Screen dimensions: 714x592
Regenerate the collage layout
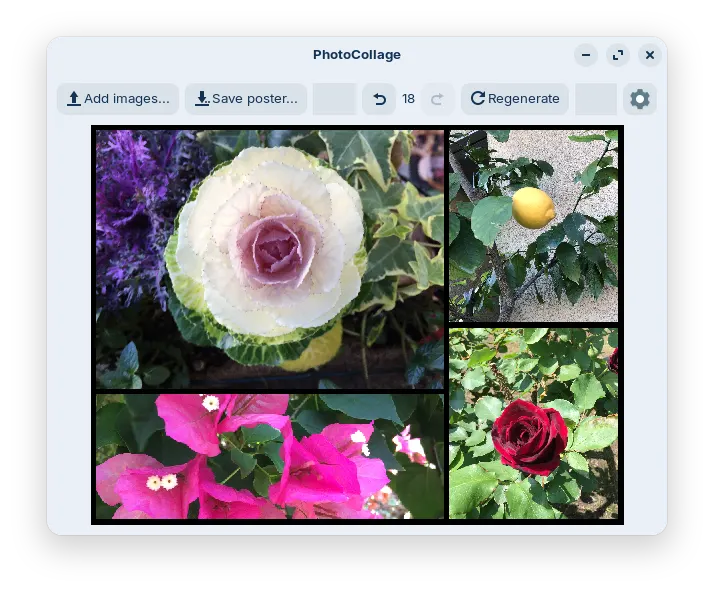[x=515, y=99]
